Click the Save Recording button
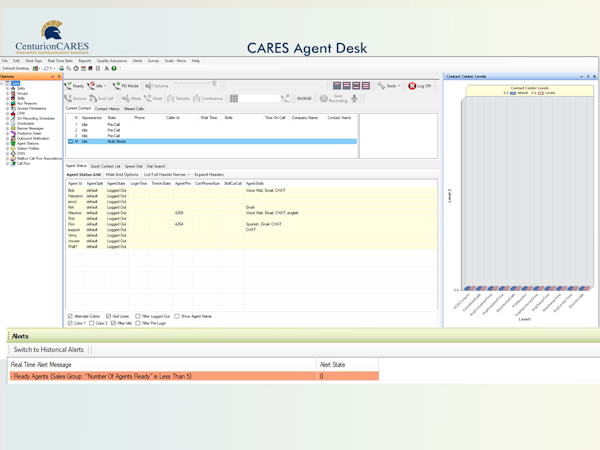 click(x=333, y=98)
